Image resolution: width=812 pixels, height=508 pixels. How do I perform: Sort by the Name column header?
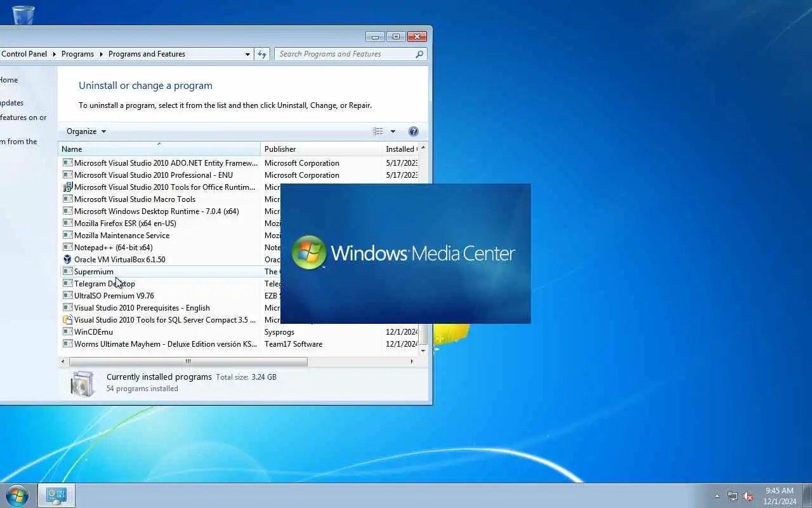pyautogui.click(x=159, y=149)
